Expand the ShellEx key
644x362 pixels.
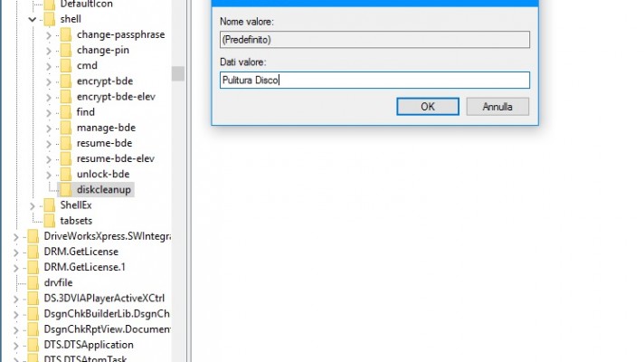(33, 205)
